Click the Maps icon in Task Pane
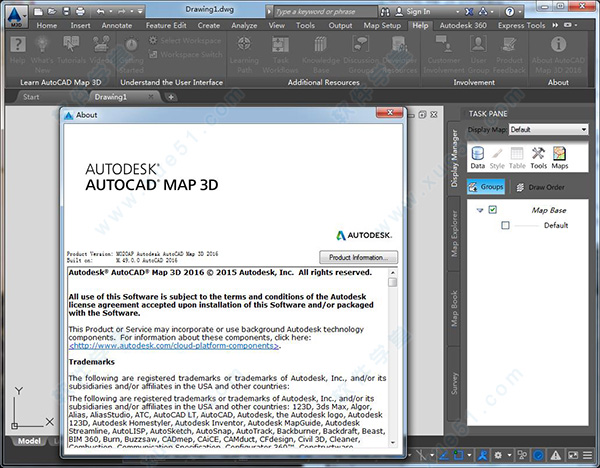 [x=559, y=157]
